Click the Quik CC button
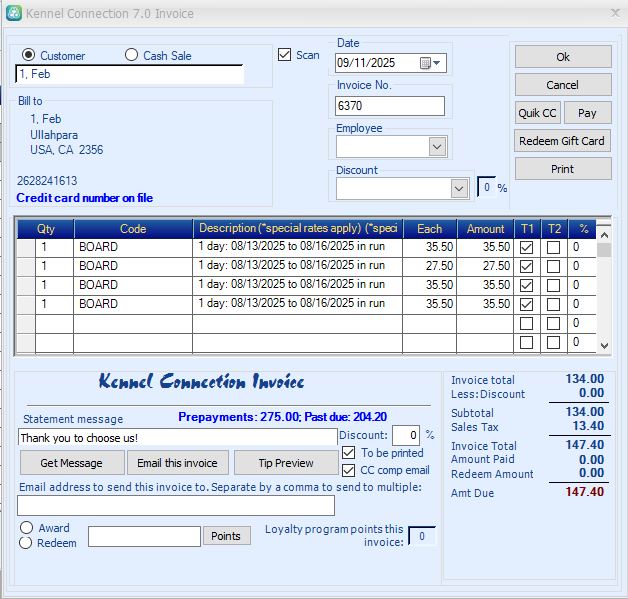This screenshot has height=599, width=628. pos(537,113)
